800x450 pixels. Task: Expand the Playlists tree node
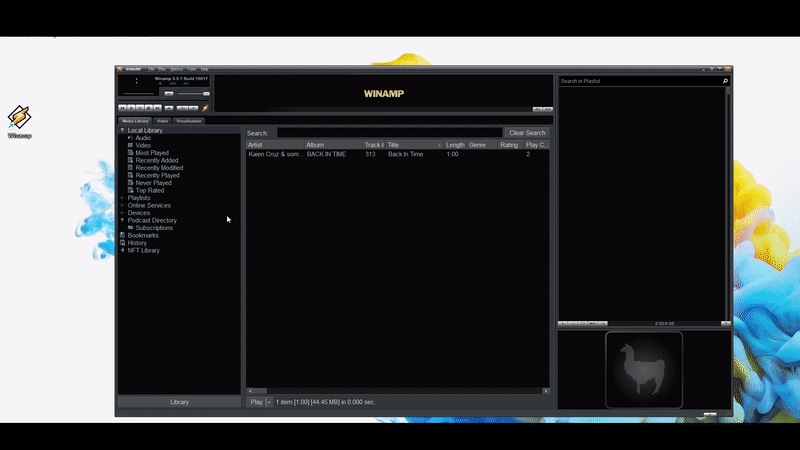pos(122,198)
